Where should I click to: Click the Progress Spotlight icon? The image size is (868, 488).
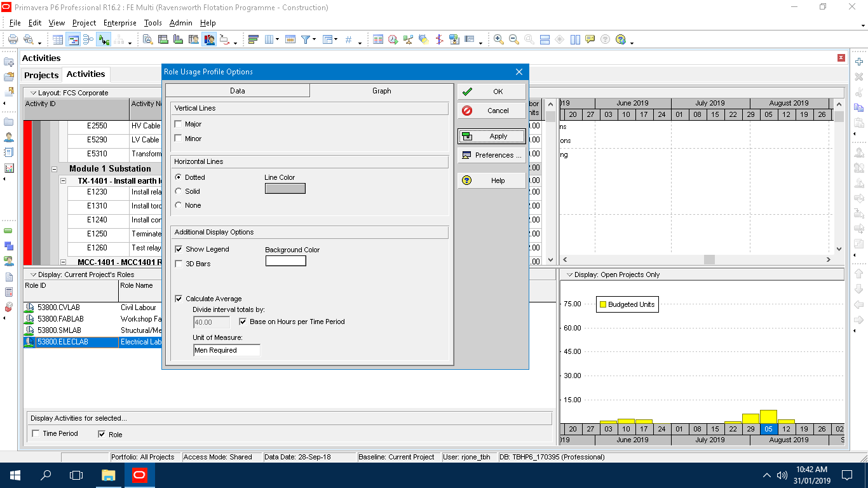[424, 39]
